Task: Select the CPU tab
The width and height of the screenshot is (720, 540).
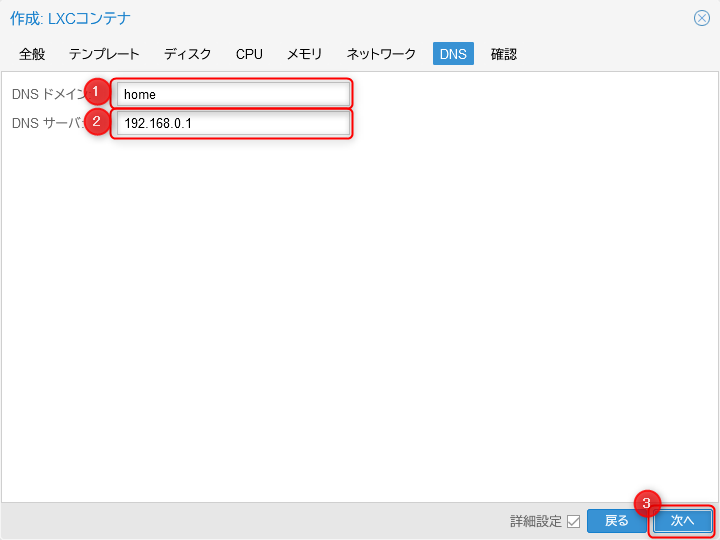Action: 249,54
